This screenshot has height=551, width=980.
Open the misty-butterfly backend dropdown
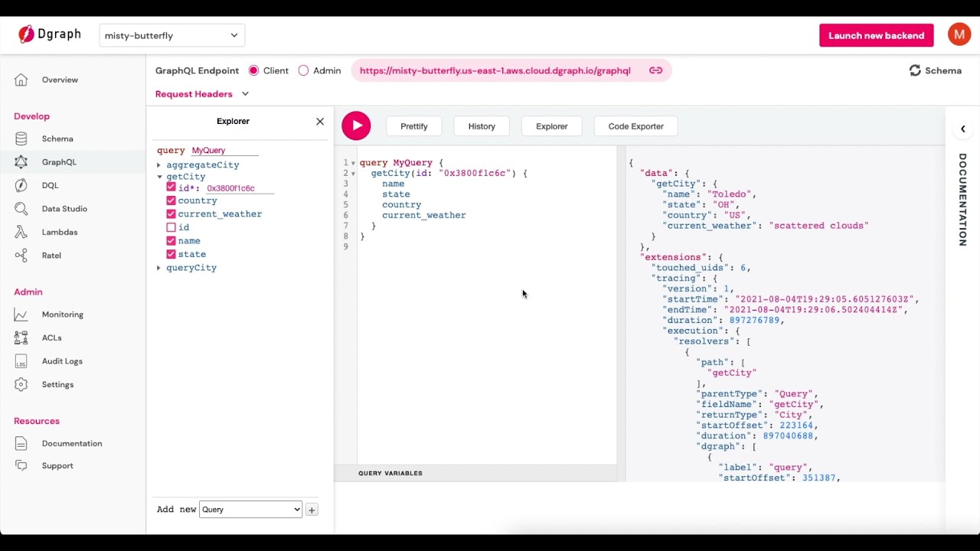[x=171, y=35]
